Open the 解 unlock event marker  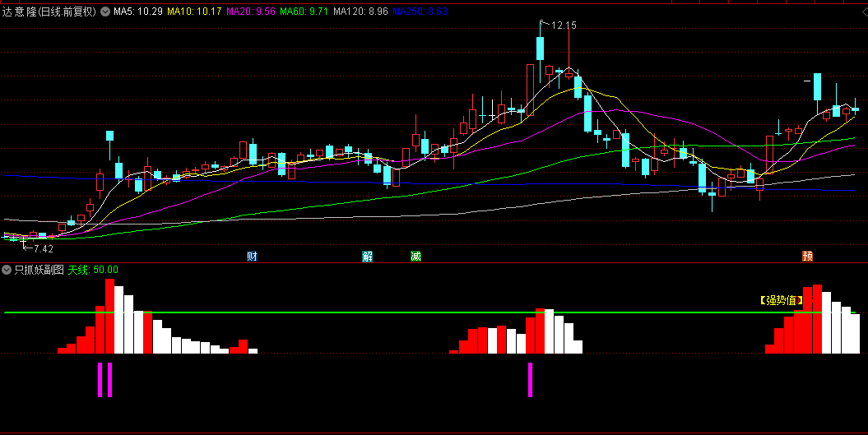pos(367,256)
